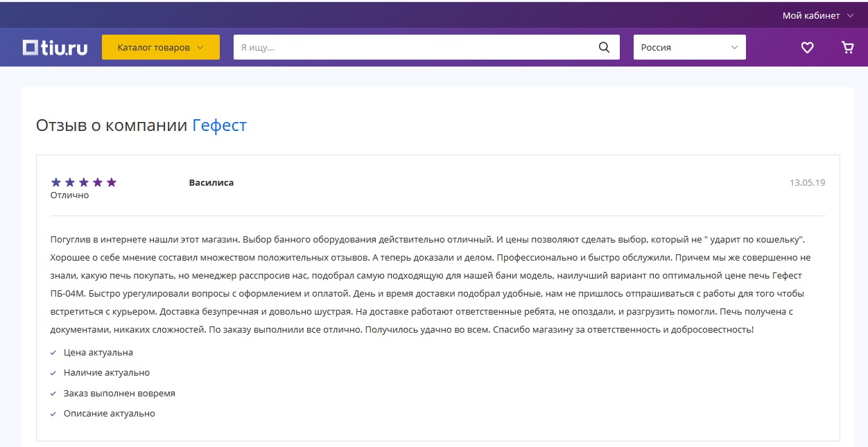Click Описание актуально item
Image resolution: width=868 pixels, height=447 pixels.
click(109, 414)
